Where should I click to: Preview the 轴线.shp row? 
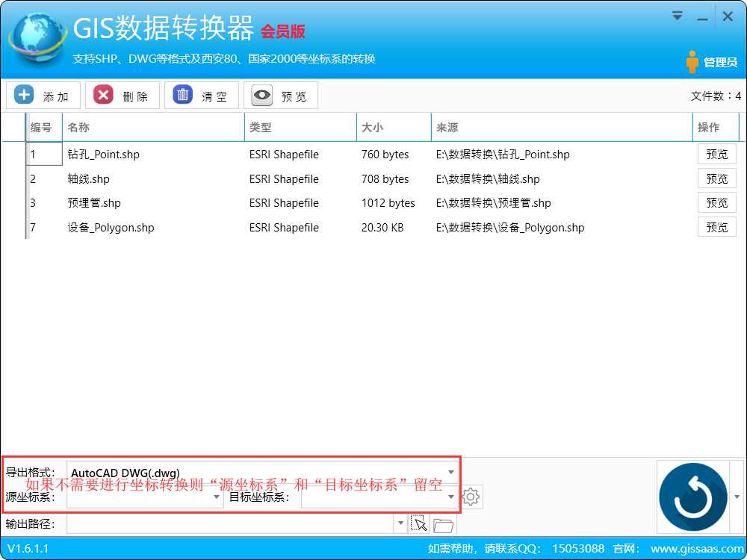[716, 179]
